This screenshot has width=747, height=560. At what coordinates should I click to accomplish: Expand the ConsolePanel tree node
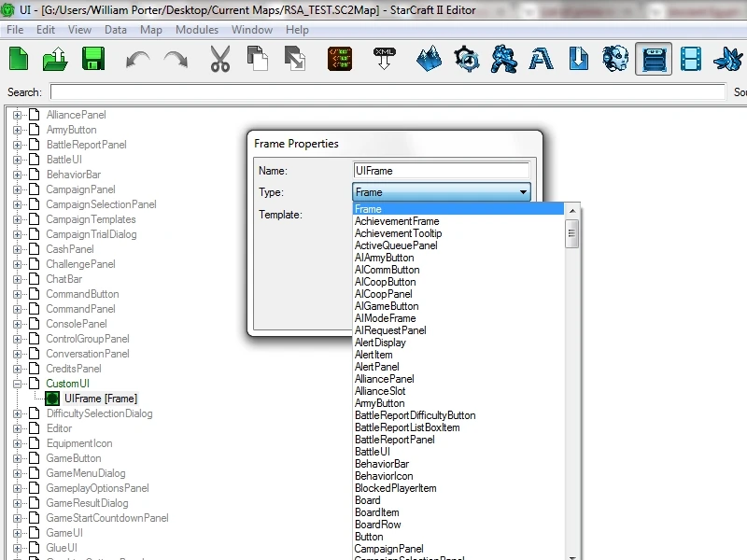click(17, 324)
